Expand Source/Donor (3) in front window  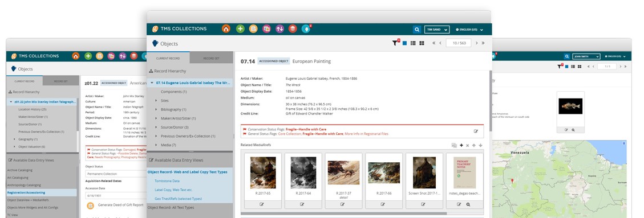(156, 127)
